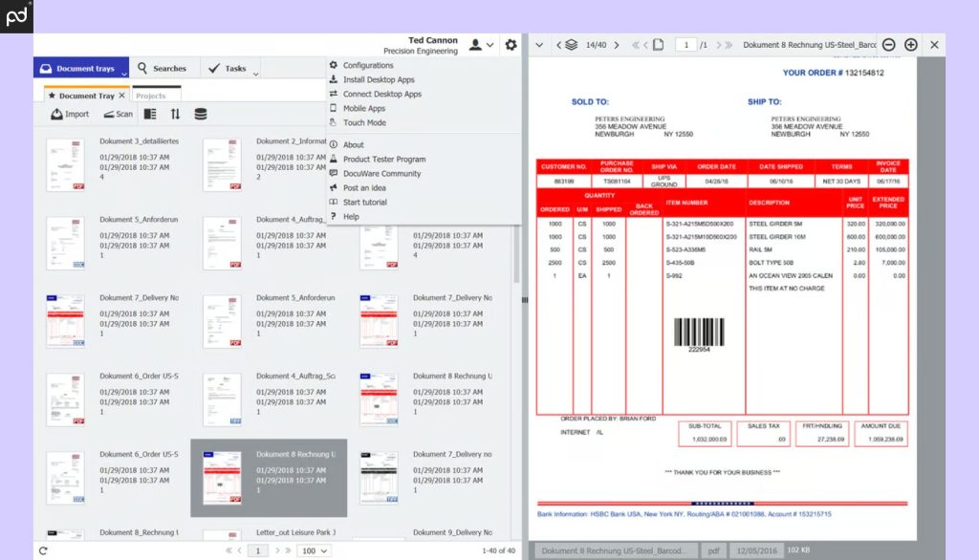Zoom out the document viewer

coord(889,45)
